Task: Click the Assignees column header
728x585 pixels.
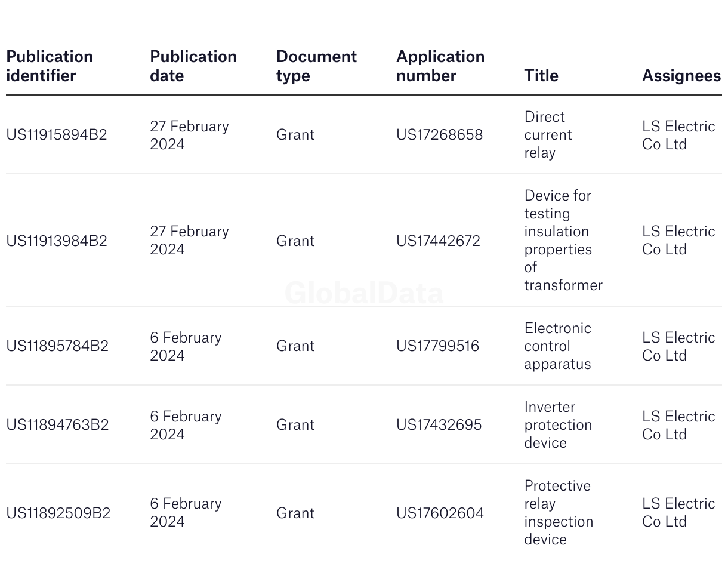Action: [681, 76]
